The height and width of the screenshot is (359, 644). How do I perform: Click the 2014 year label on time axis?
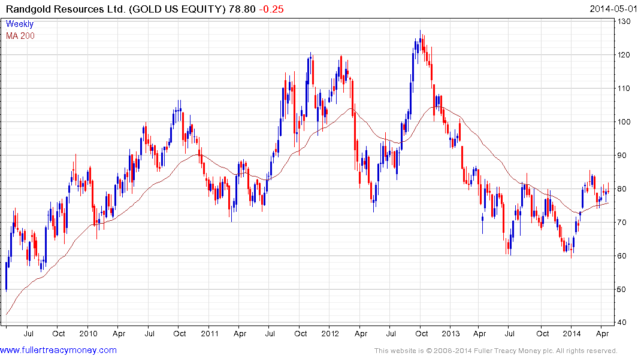572,333
